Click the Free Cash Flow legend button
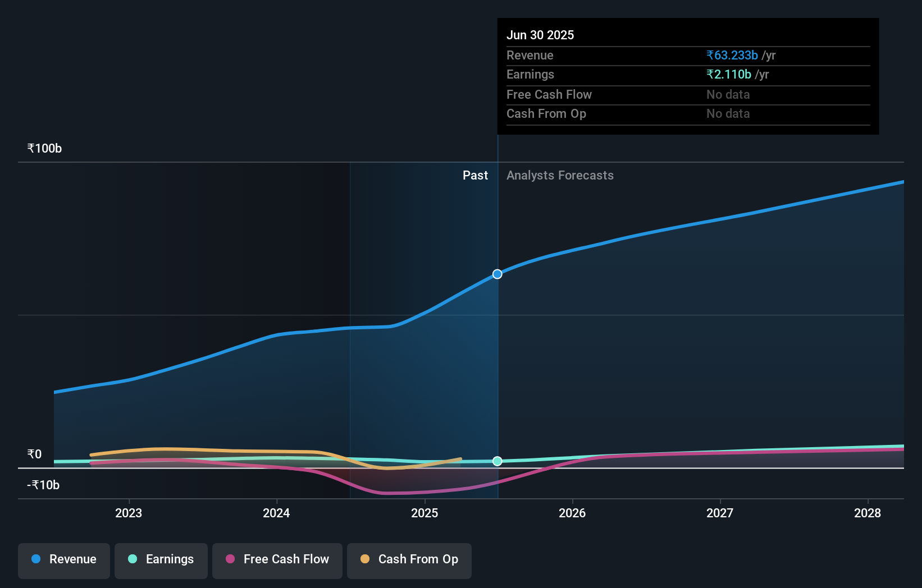The height and width of the screenshot is (588, 922). pos(277,560)
